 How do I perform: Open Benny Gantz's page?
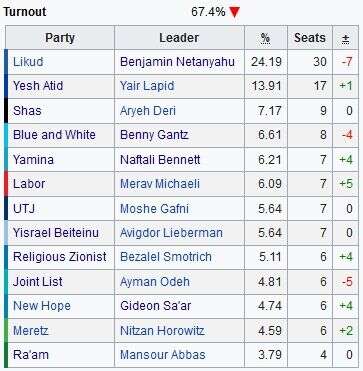coord(154,135)
